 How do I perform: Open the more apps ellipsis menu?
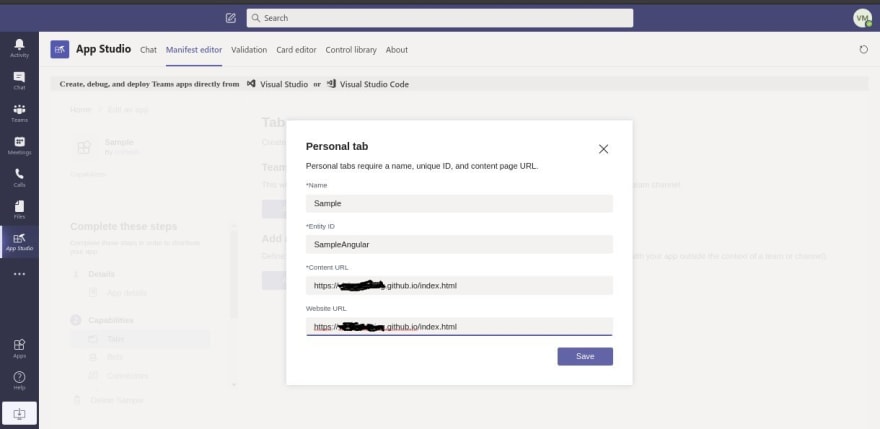(x=19, y=274)
